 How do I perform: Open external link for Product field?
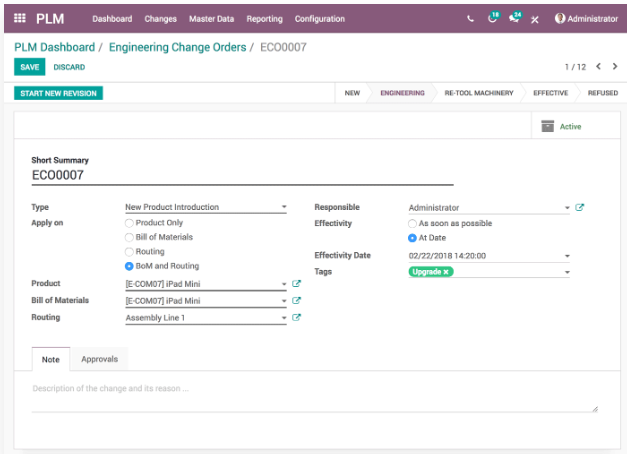click(297, 284)
